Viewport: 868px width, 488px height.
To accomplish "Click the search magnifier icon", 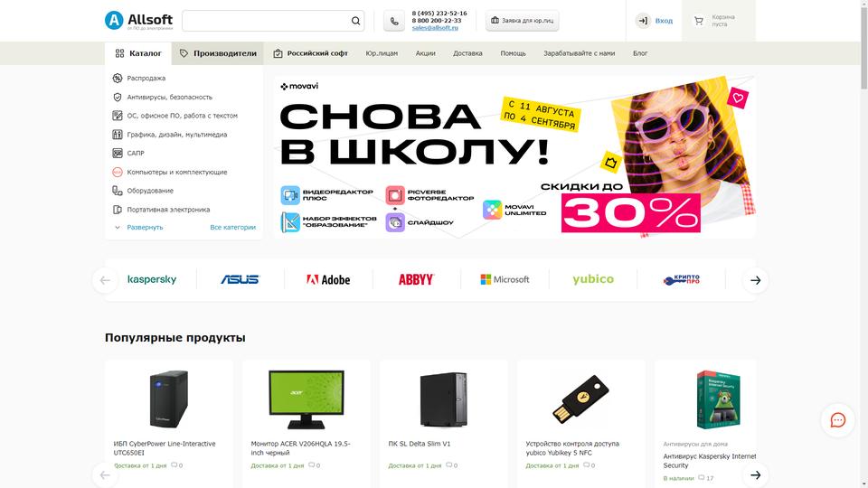I will click(x=355, y=21).
